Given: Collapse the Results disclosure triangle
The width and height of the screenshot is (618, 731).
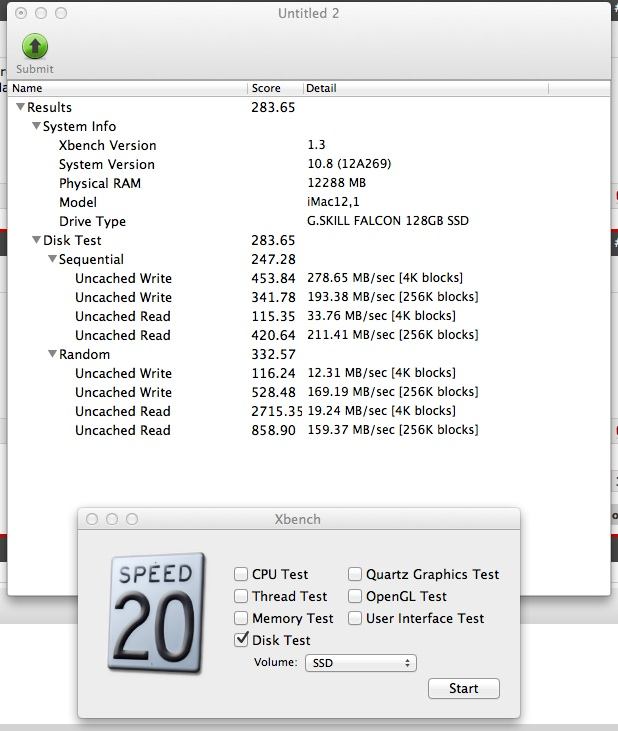Looking at the screenshot, I should (x=20, y=107).
